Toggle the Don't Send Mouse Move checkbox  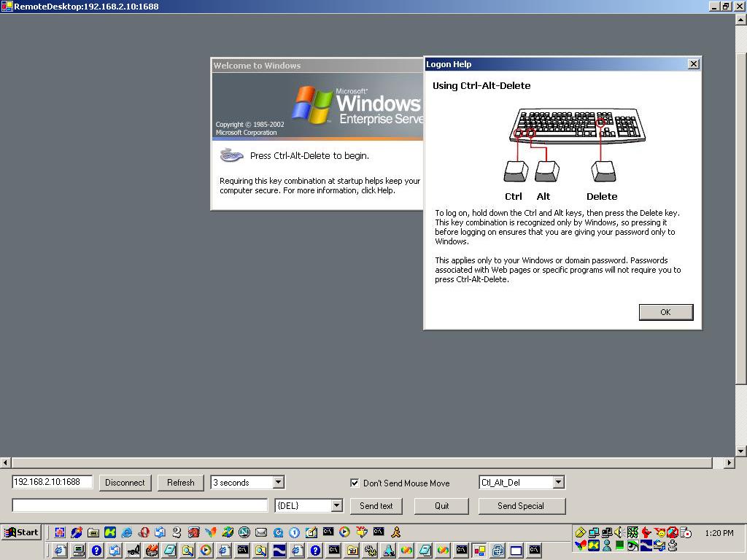coord(355,483)
